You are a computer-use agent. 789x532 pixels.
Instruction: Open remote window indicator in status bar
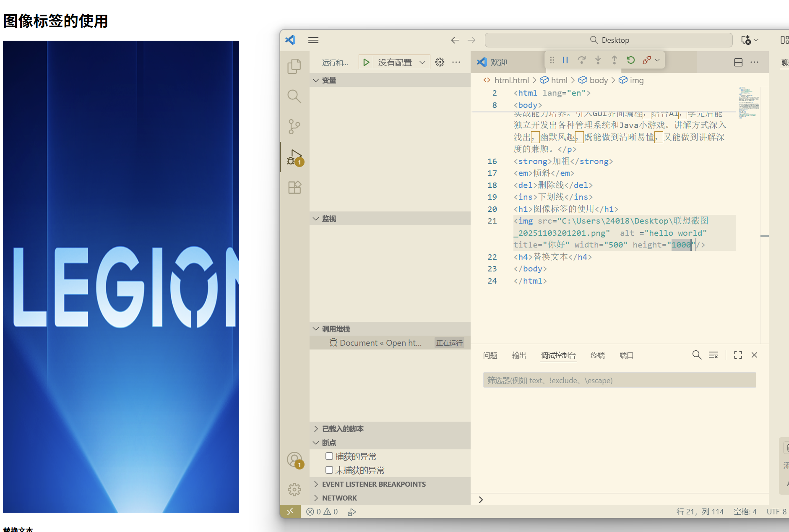pyautogui.click(x=290, y=511)
